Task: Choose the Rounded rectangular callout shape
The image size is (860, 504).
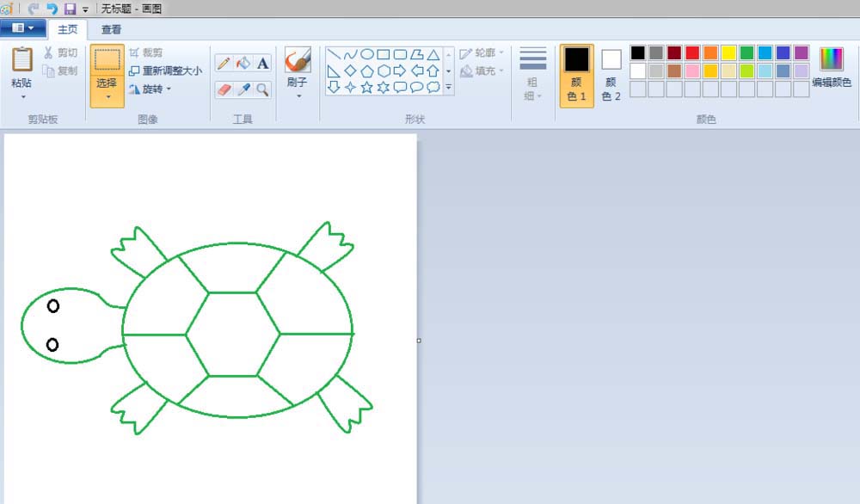Action: (401, 87)
